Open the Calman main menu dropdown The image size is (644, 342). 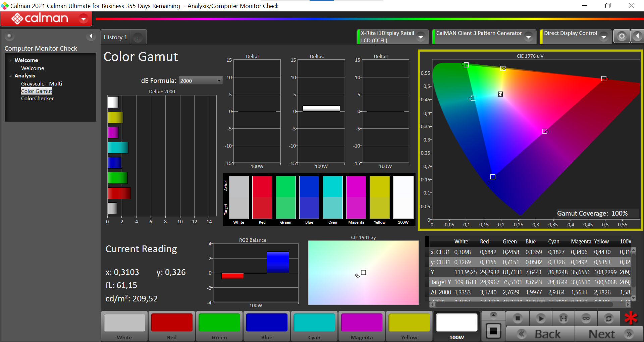click(83, 19)
